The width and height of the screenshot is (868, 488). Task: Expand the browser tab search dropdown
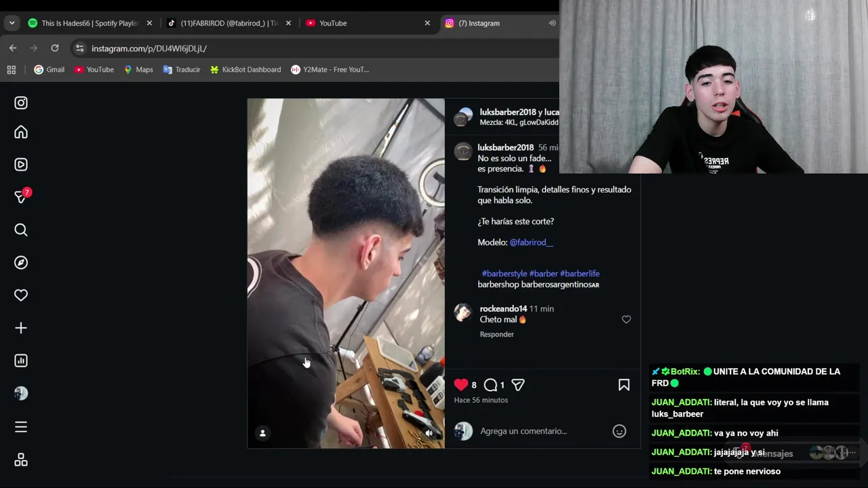(12, 23)
